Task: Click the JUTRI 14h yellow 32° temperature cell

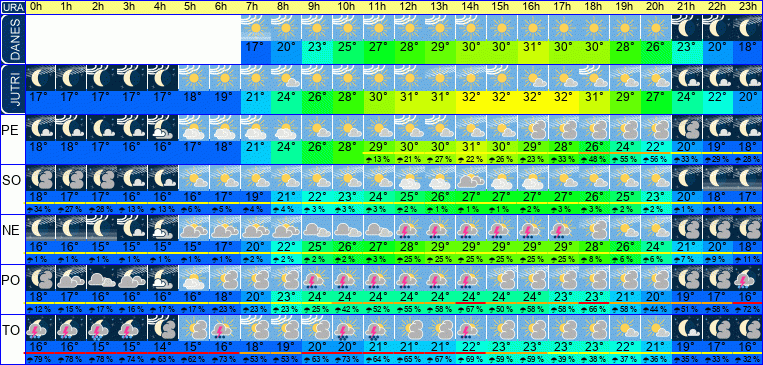Action: (x=472, y=96)
